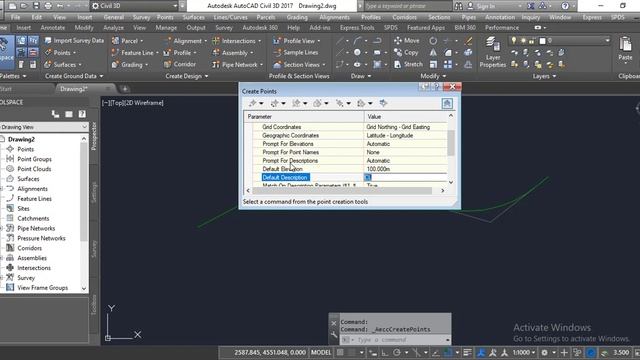
Task: Toggle layer on/off lightbulb icon
Action: pyautogui.click(x=513, y=40)
